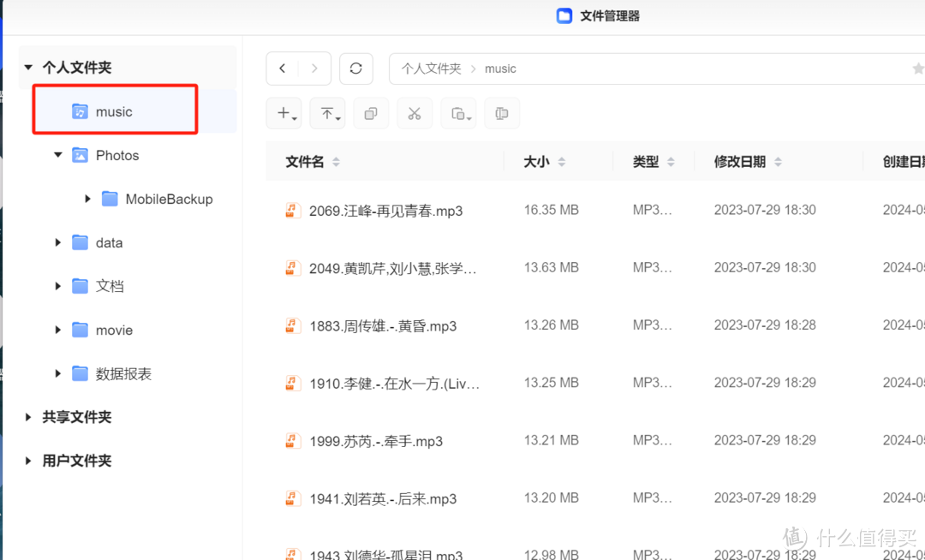Click the Cut scissors icon
This screenshot has height=560, width=925.
415,113
